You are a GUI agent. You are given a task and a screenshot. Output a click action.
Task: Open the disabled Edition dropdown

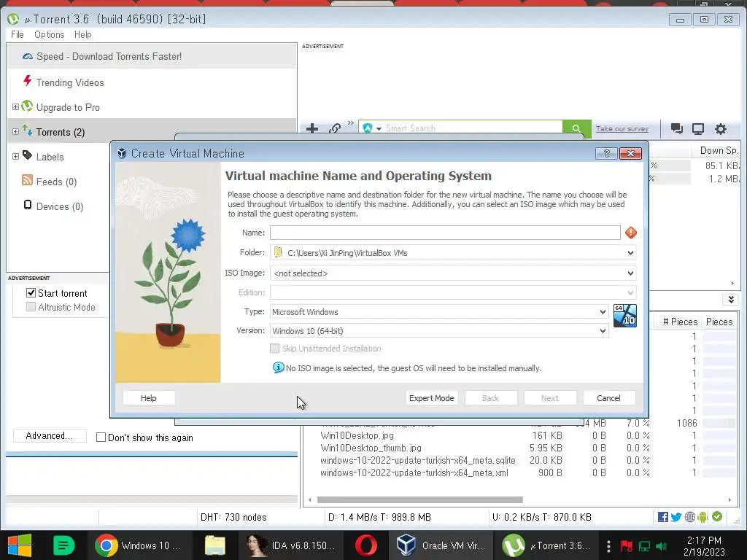(453, 292)
